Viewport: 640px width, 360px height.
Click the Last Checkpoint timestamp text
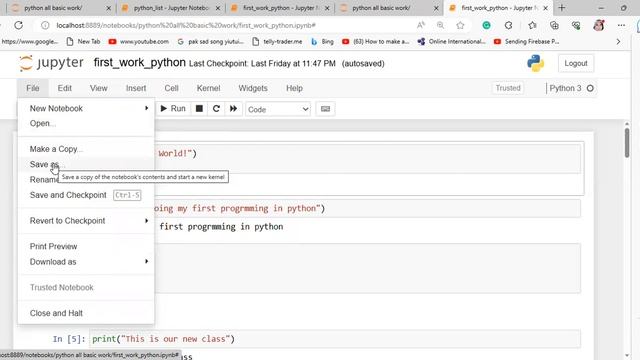click(x=262, y=64)
